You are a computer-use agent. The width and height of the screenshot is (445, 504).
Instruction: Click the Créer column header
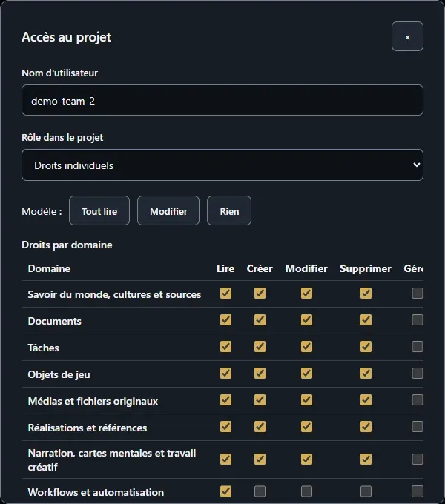pyautogui.click(x=260, y=268)
